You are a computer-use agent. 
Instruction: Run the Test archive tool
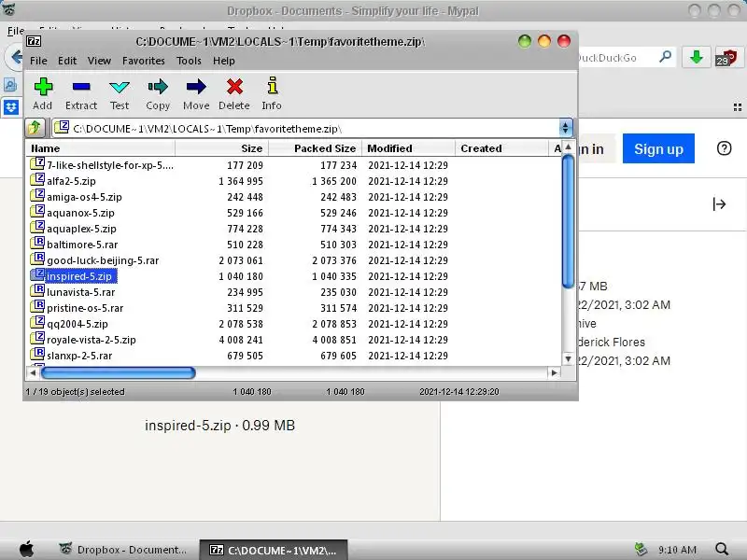point(120,87)
